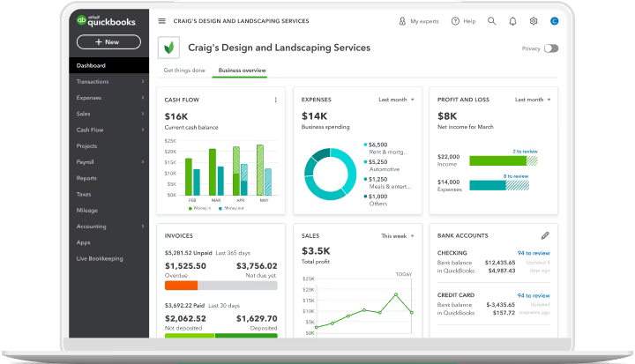Open Credit Card 94 to review link
The height and width of the screenshot is (364, 635).
coord(534,295)
